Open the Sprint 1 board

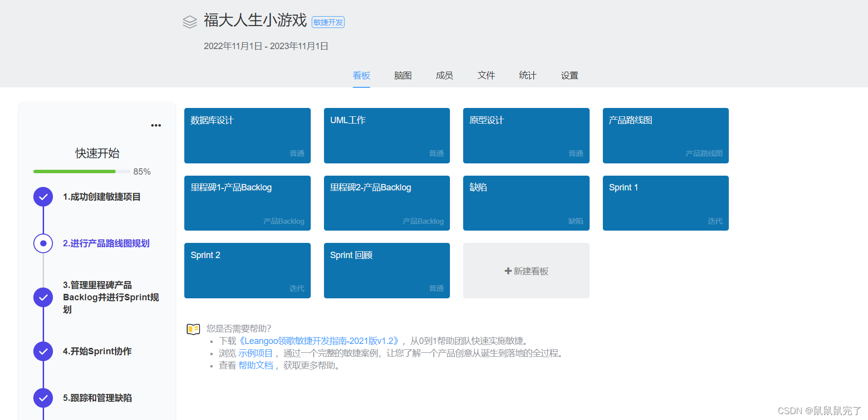point(666,203)
